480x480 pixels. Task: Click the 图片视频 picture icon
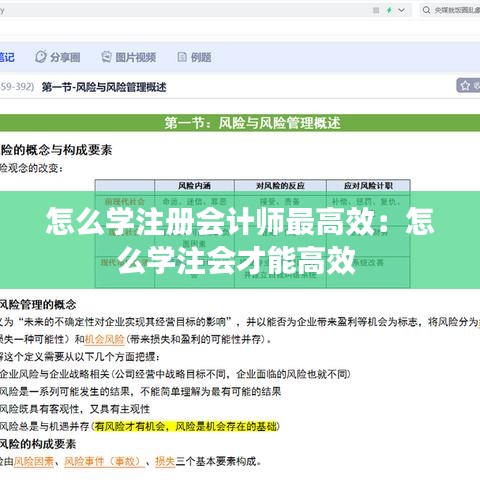[106, 57]
